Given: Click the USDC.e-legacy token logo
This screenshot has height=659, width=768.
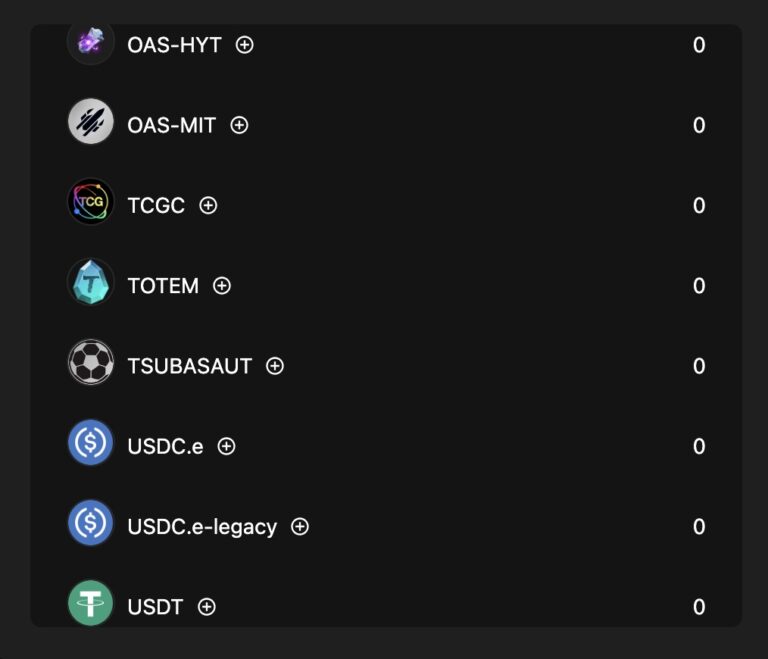Looking at the screenshot, I should [91, 523].
